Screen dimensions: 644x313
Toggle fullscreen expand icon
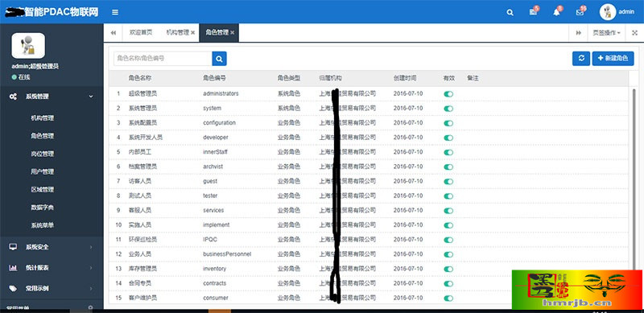tap(634, 33)
